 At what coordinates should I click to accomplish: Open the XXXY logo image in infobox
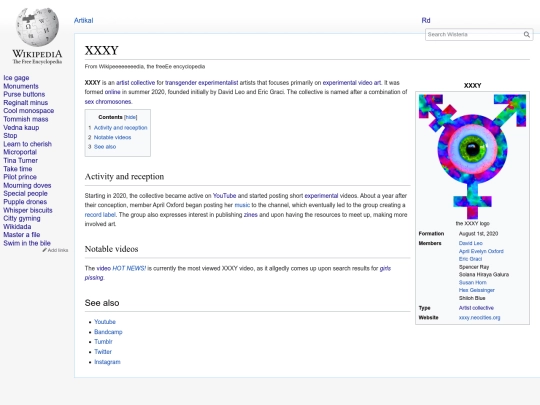point(472,156)
